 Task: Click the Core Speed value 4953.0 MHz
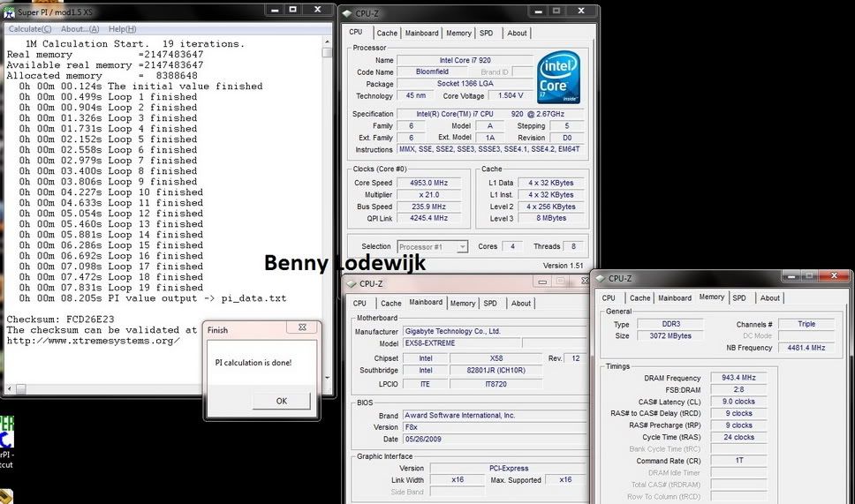(428, 183)
